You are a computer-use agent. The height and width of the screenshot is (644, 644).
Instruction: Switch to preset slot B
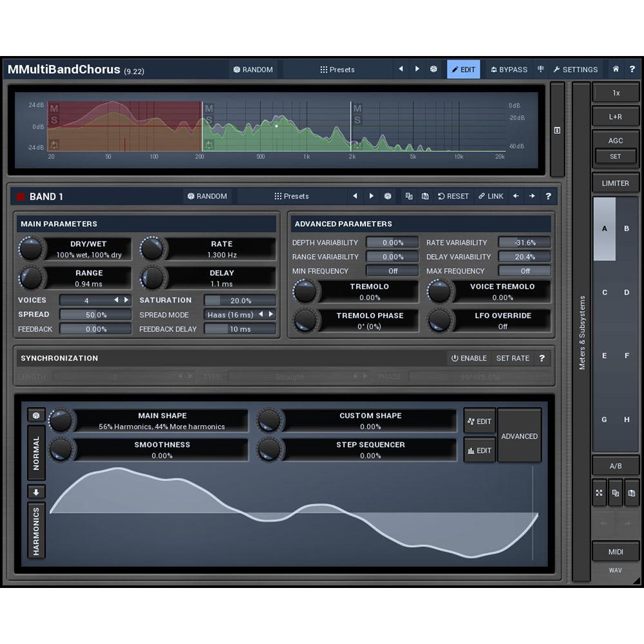coord(626,229)
